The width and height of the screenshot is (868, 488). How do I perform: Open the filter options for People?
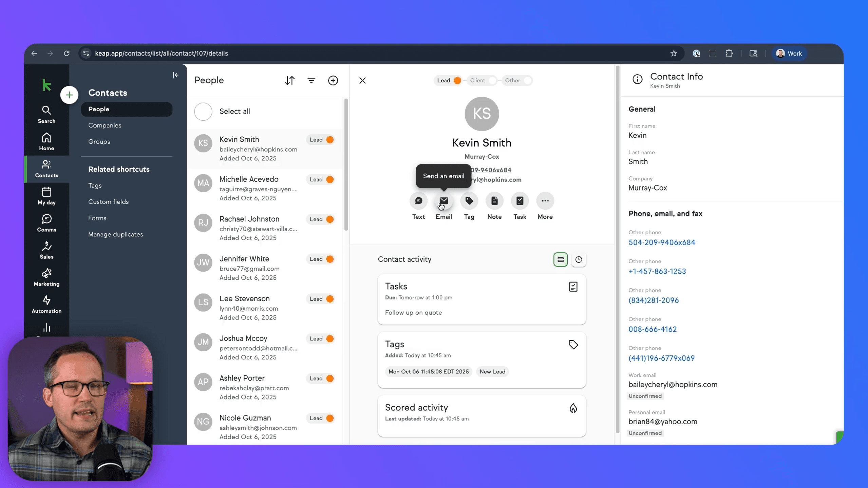pos(311,80)
